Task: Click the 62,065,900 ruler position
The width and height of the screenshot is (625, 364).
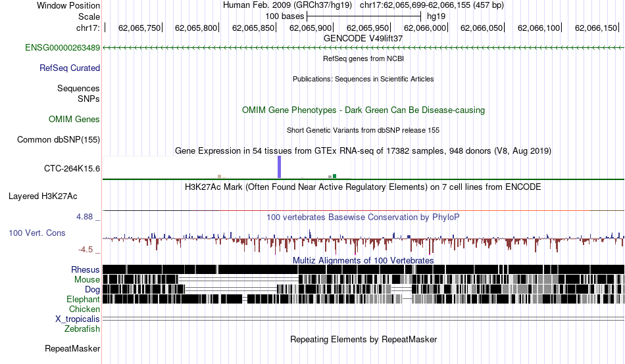Action: 311,28
